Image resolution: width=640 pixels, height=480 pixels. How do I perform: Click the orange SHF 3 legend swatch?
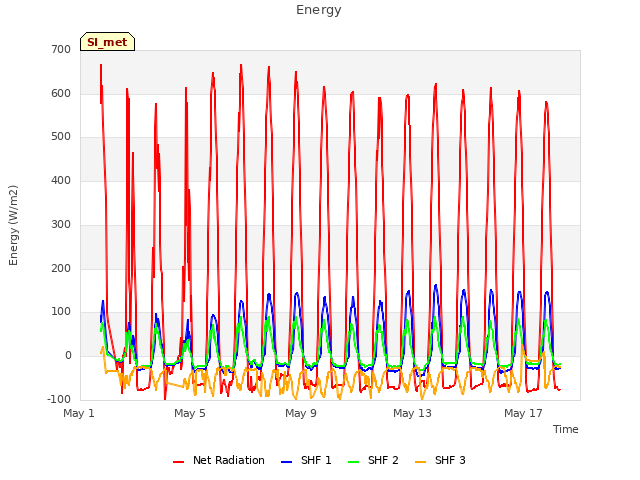[x=420, y=462]
